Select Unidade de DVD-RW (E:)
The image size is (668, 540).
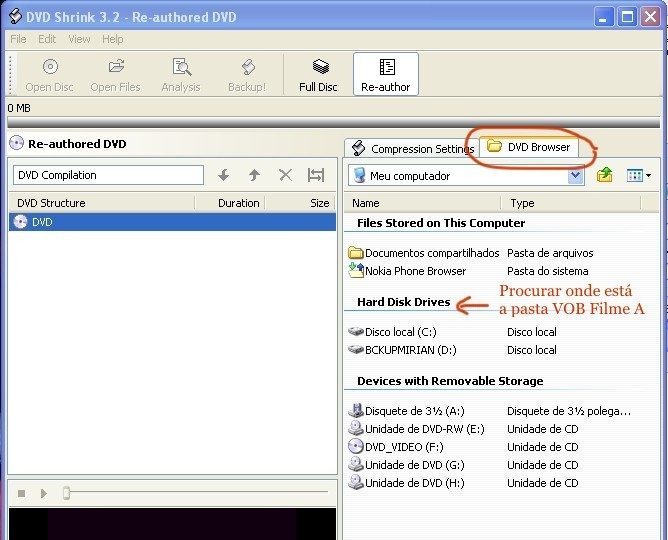coord(416,429)
